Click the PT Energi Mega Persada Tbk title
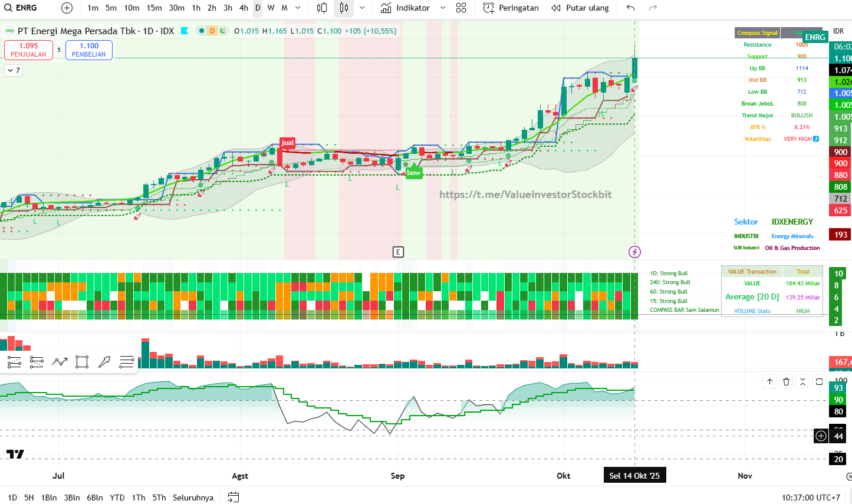Screen dimensions: 852x504 77,31
